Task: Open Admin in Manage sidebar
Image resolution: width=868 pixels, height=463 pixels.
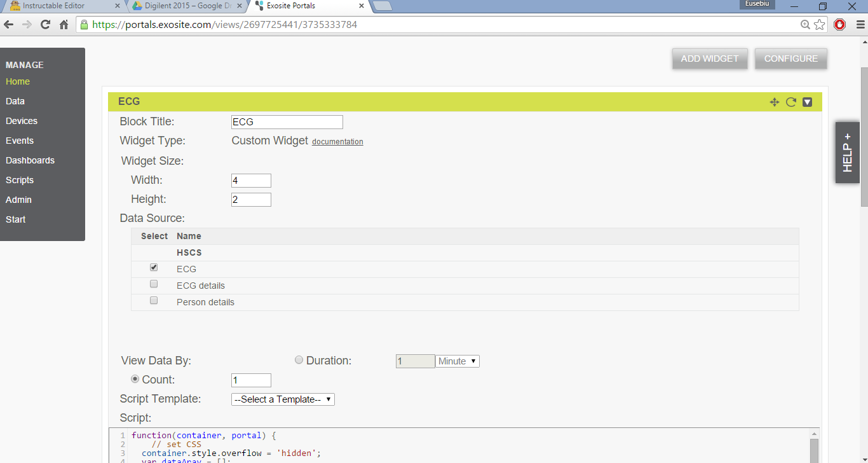Action: click(x=18, y=200)
